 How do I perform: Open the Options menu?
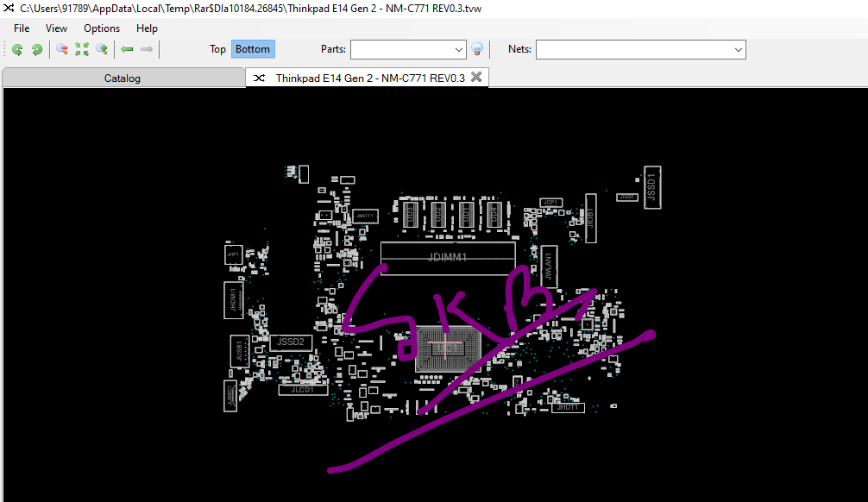[101, 28]
